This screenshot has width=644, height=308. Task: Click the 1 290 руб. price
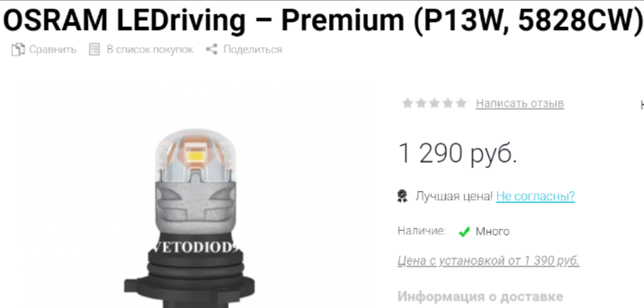[458, 153]
